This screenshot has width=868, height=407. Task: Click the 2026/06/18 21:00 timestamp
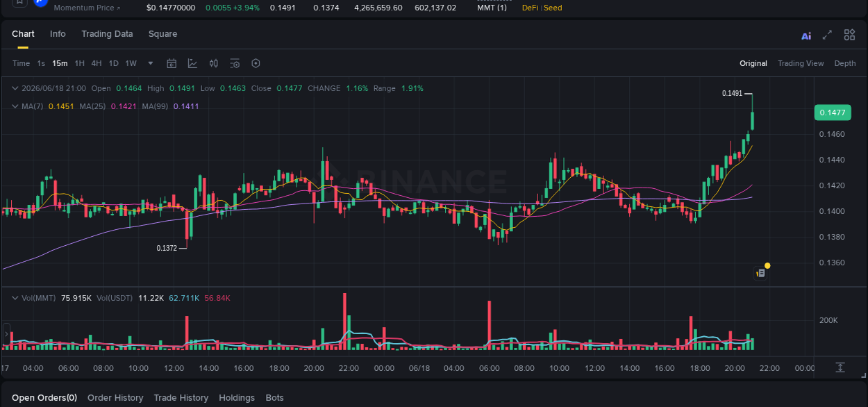[54, 88]
